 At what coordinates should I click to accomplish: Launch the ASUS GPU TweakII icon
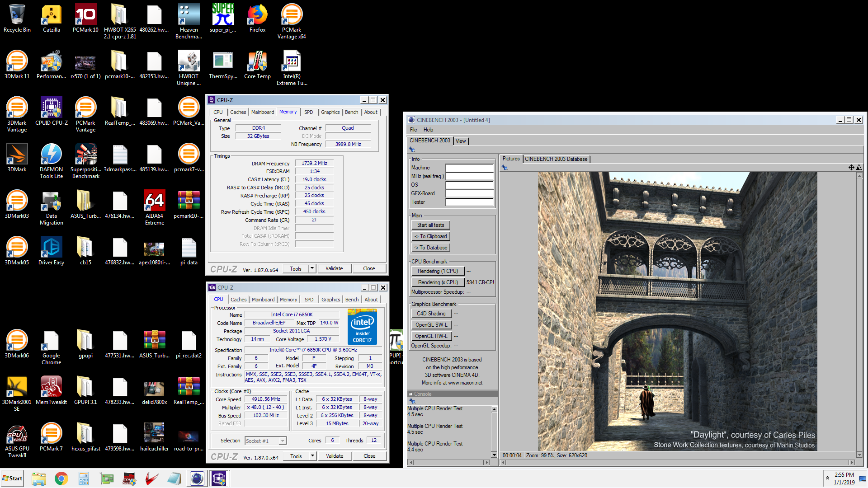(x=17, y=441)
